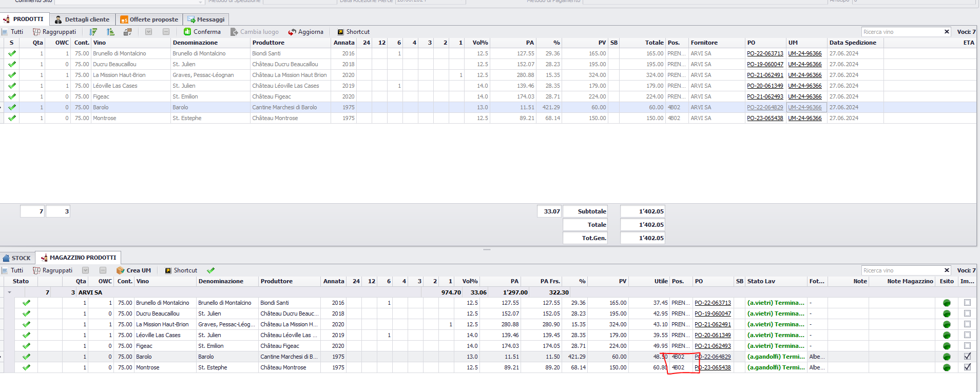The width and height of the screenshot is (980, 392).
Task: Check the Im... checkbox for Brunello di Montalcino
Action: [x=967, y=303]
